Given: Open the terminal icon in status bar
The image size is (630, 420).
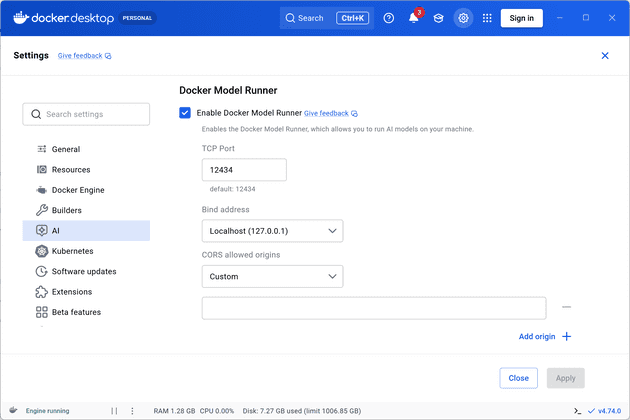Looking at the screenshot, I should 577,411.
